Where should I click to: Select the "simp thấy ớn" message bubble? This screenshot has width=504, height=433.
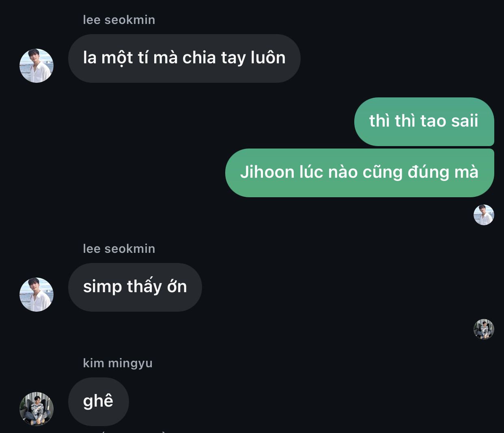tap(135, 287)
